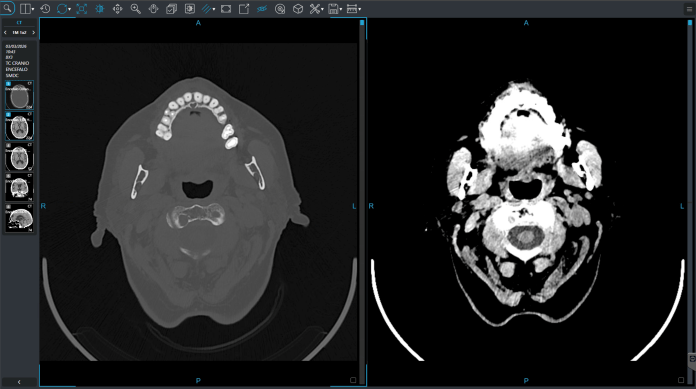
Task: Expand the dropdown next to diagonal lines icon
Action: pyautogui.click(x=214, y=9)
